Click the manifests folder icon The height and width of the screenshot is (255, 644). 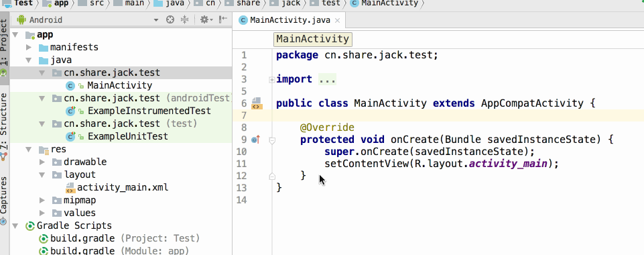click(44, 48)
